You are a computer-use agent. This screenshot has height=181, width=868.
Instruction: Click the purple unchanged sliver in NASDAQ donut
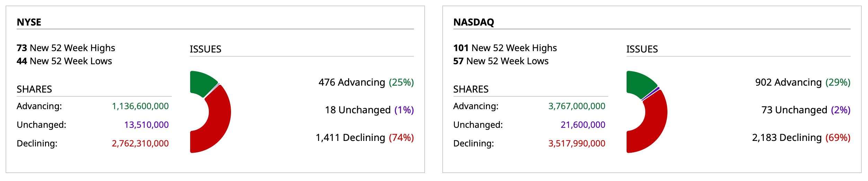tap(652, 94)
